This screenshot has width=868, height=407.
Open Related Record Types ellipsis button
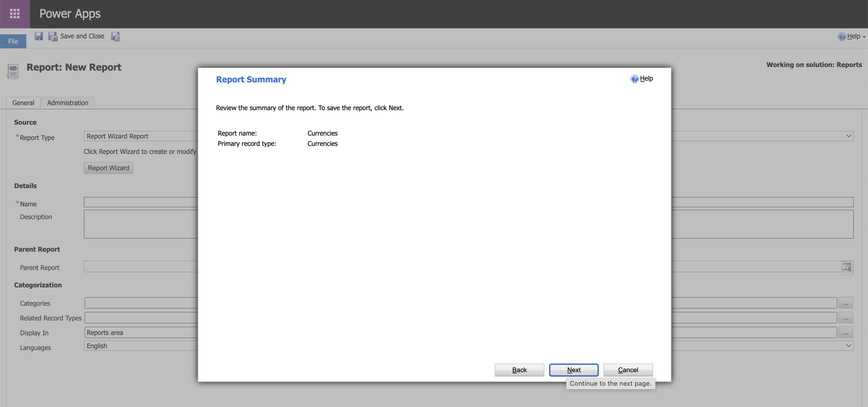tap(846, 318)
